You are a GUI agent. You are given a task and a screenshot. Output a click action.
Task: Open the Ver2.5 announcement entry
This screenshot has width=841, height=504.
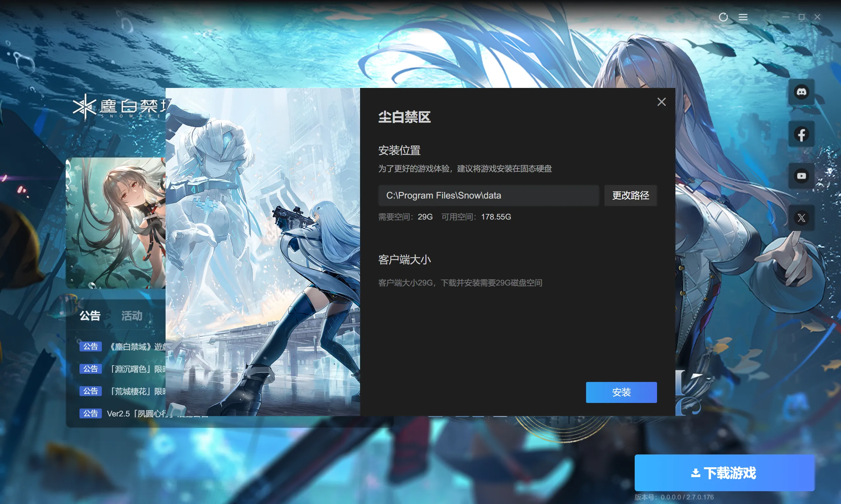pyautogui.click(x=136, y=414)
